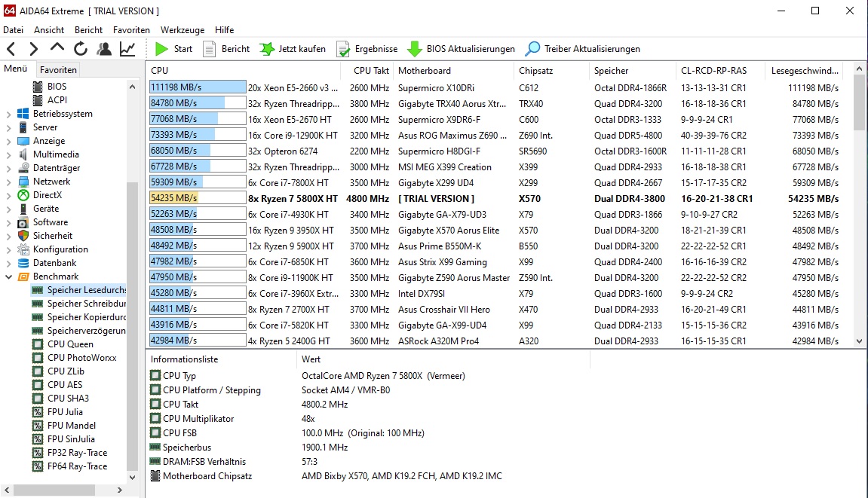This screenshot has height=498, width=868.
Task: Open the Bericht menu in menu bar
Action: tap(88, 30)
